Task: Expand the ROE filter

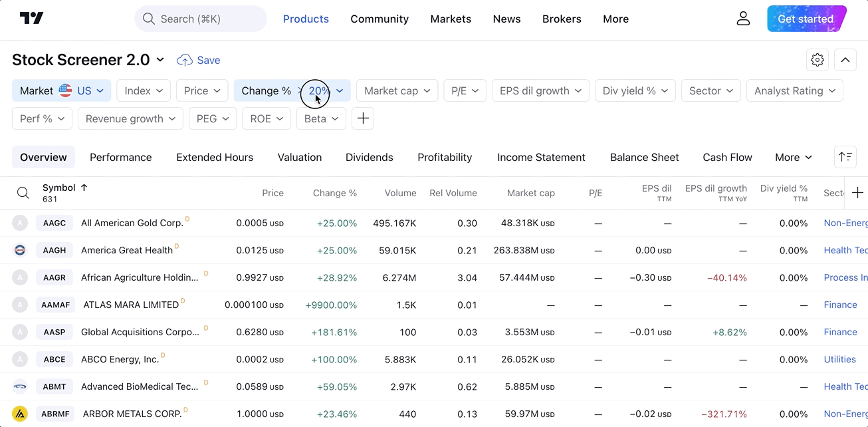Action: (267, 118)
